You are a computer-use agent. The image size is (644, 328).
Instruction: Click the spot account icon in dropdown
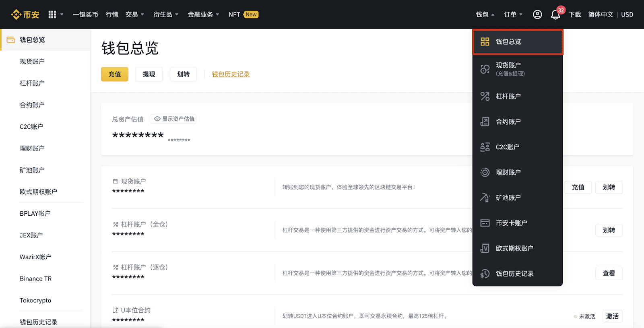[485, 69]
